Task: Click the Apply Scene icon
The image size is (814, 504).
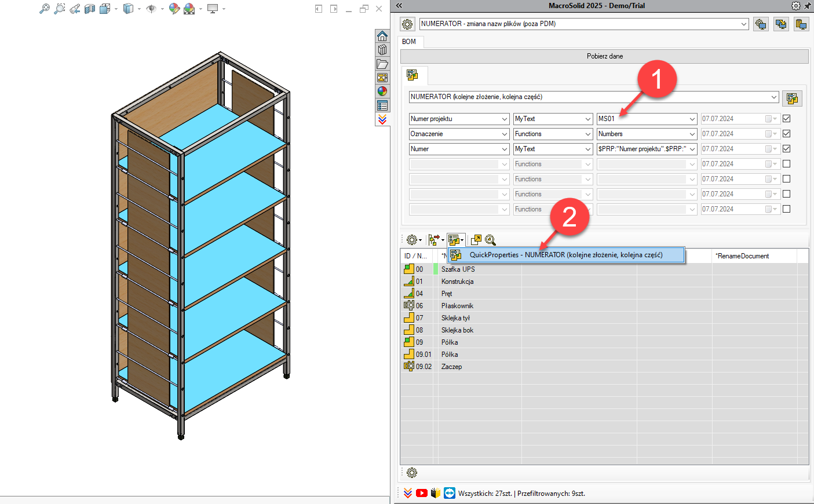Action: [x=189, y=9]
